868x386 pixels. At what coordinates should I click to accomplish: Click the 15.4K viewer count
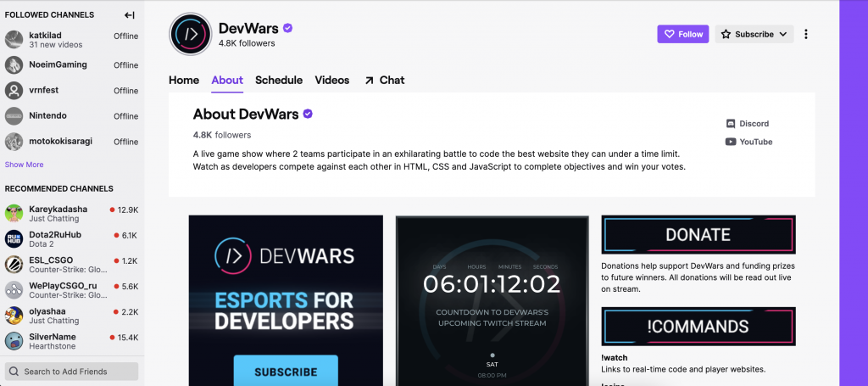tap(127, 338)
